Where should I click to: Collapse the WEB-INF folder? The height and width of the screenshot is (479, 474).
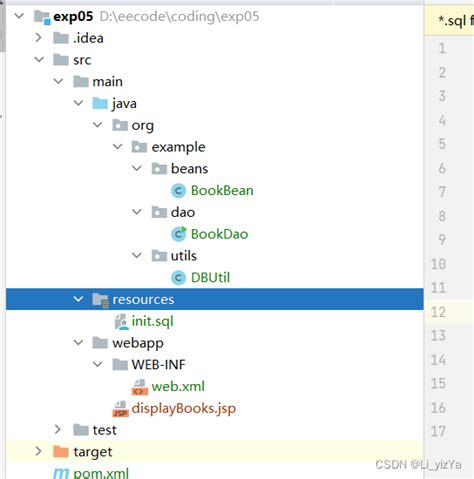pyautogui.click(x=98, y=364)
